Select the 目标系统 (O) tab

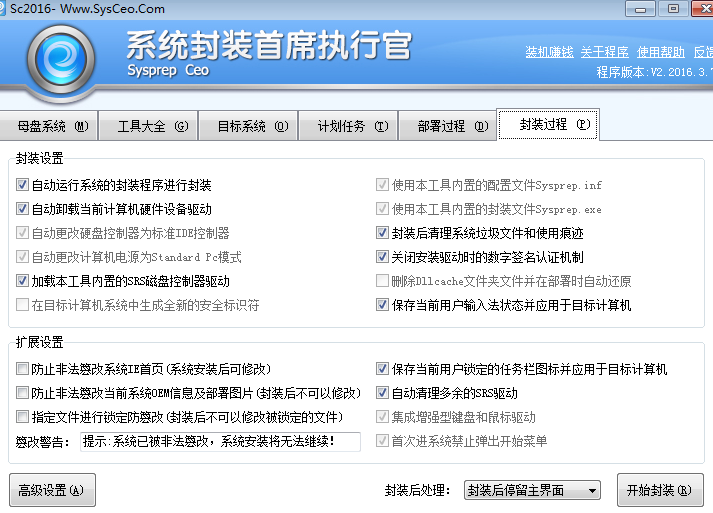click(248, 126)
